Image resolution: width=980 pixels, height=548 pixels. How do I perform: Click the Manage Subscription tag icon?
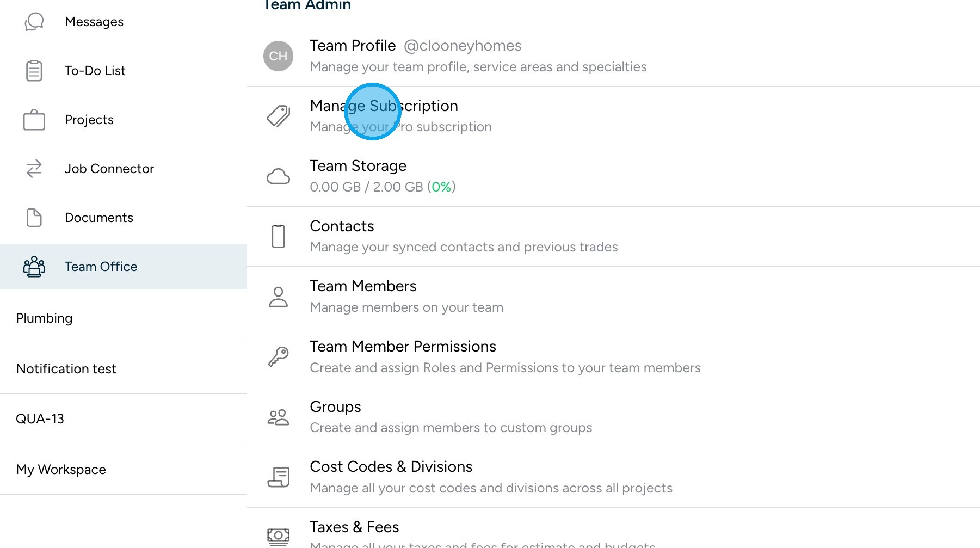tap(278, 116)
